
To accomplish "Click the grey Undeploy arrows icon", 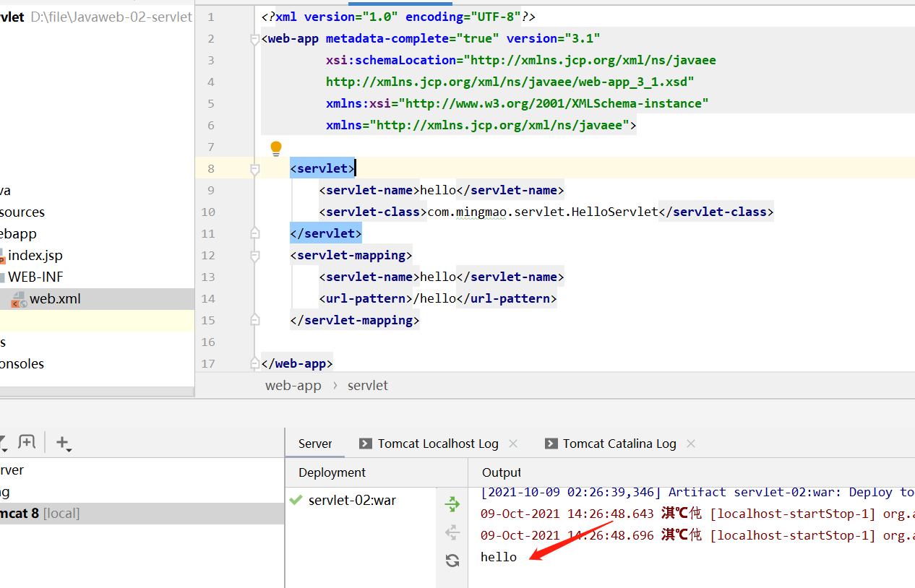I will tap(452, 533).
